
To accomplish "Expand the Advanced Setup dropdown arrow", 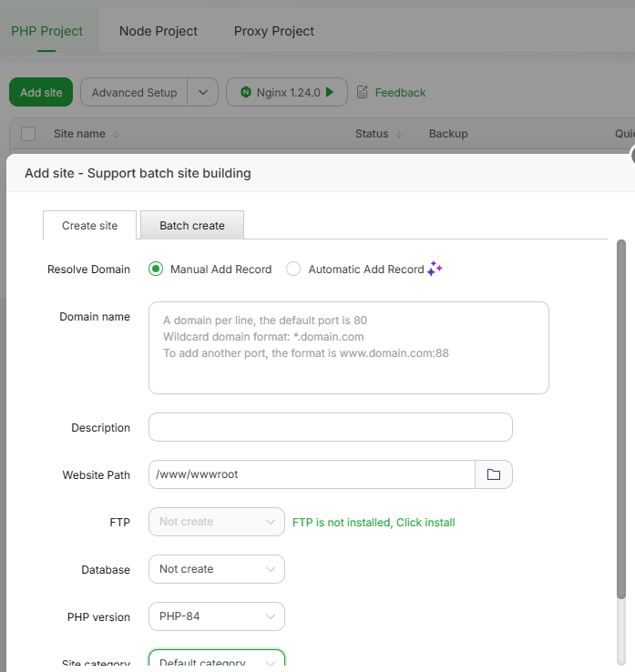I will coord(203,92).
